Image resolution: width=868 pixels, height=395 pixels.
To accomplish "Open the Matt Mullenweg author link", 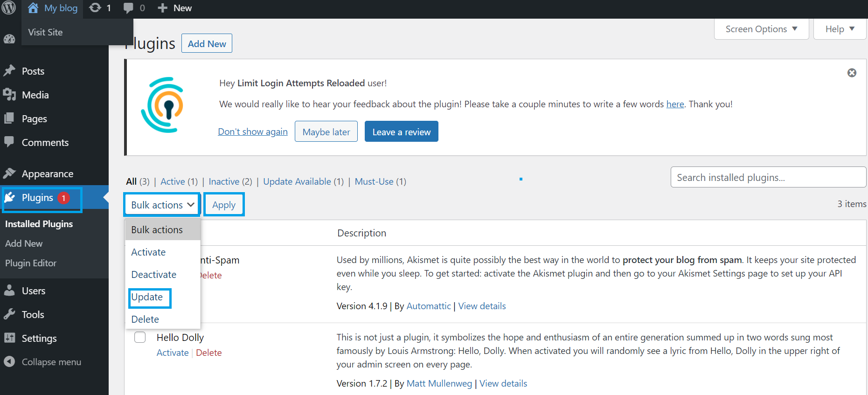I will click(439, 383).
